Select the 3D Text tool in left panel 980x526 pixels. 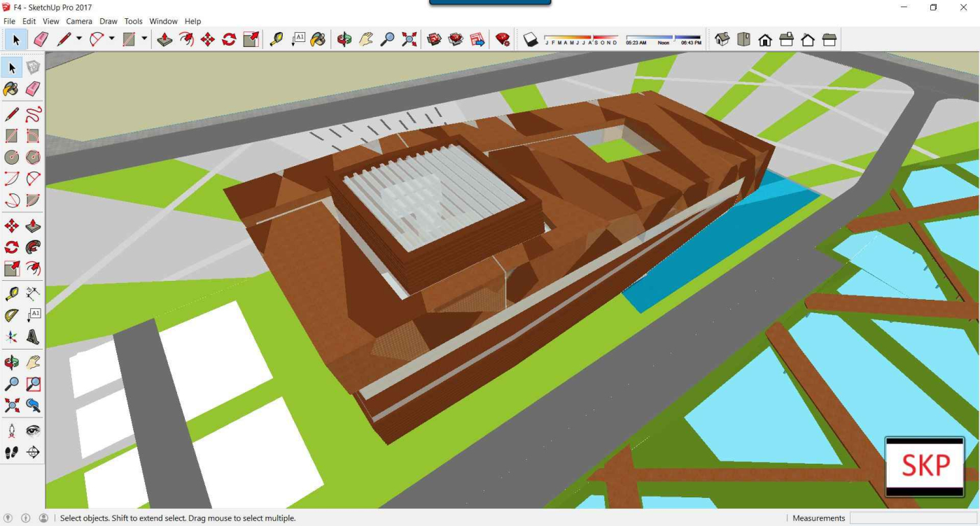pyautogui.click(x=33, y=338)
